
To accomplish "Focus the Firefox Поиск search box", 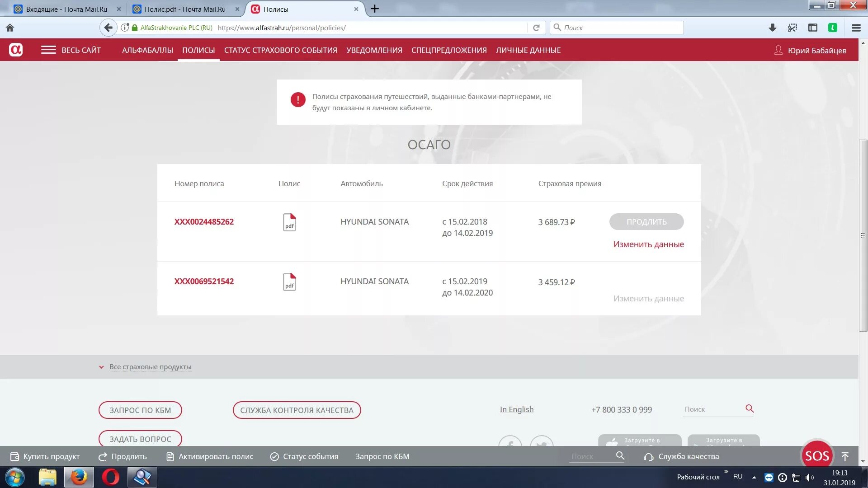I will pyautogui.click(x=617, y=28).
